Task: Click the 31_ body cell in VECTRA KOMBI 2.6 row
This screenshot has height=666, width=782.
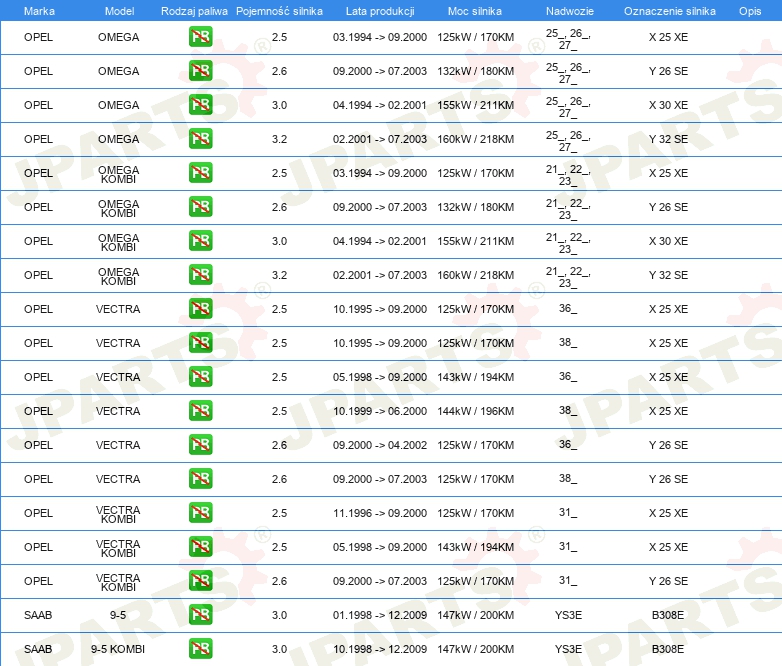Action: pos(568,581)
